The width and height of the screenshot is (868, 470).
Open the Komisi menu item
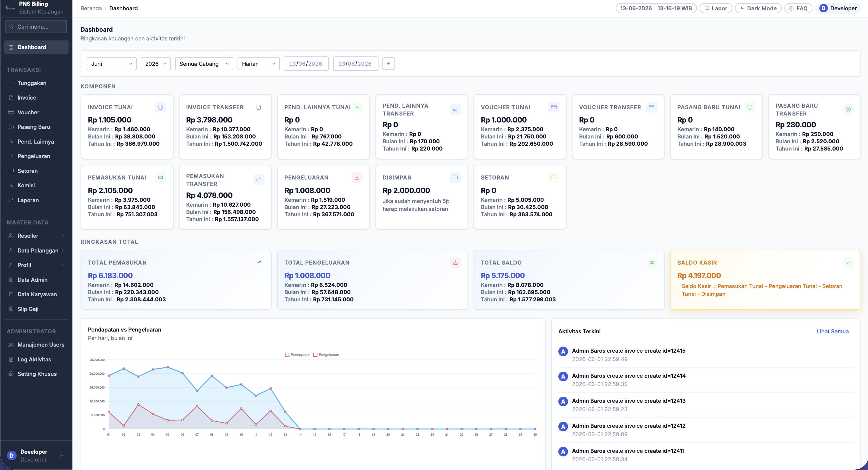[37, 185]
